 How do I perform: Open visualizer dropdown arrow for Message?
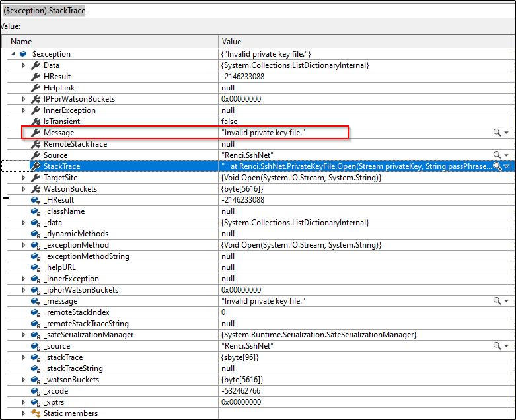[x=507, y=133]
